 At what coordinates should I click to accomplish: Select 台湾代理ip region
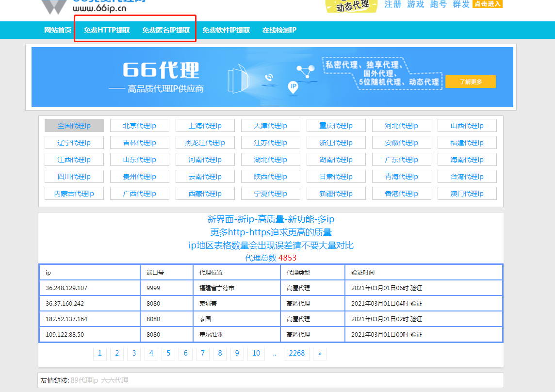(x=467, y=176)
